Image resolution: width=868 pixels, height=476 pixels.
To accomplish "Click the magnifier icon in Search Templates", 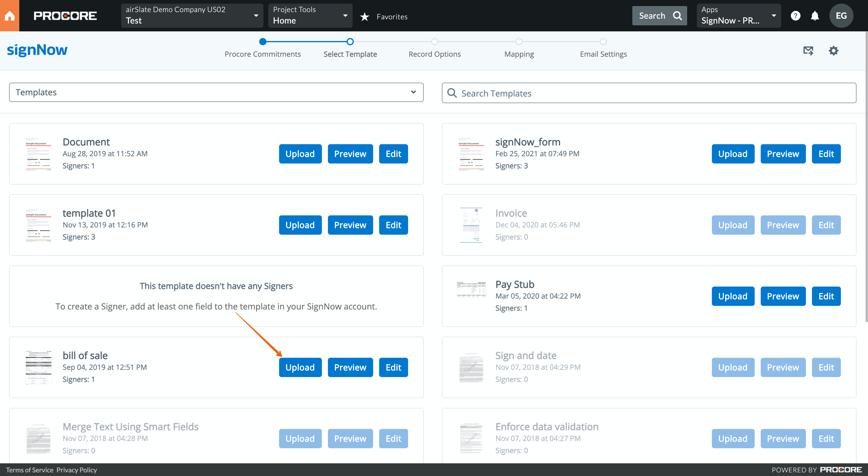I will (451, 93).
